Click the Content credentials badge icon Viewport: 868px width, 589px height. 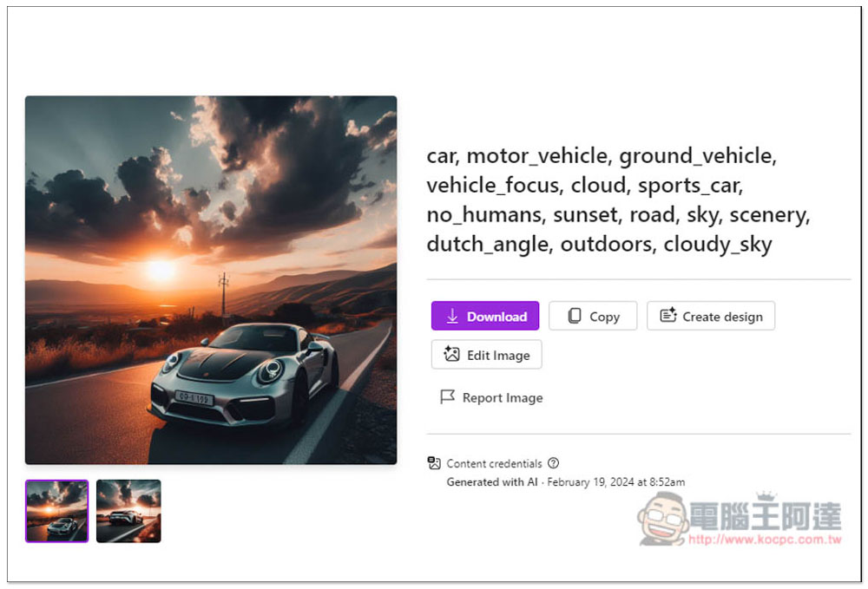[435, 463]
